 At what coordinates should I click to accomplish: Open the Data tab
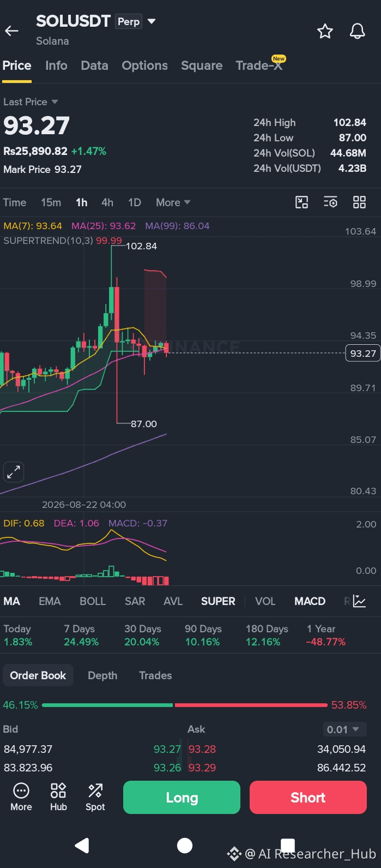click(x=94, y=65)
